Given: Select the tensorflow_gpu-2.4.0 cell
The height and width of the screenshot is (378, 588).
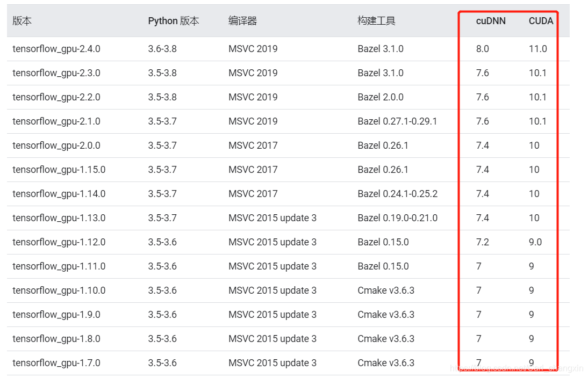Looking at the screenshot, I should (x=56, y=49).
